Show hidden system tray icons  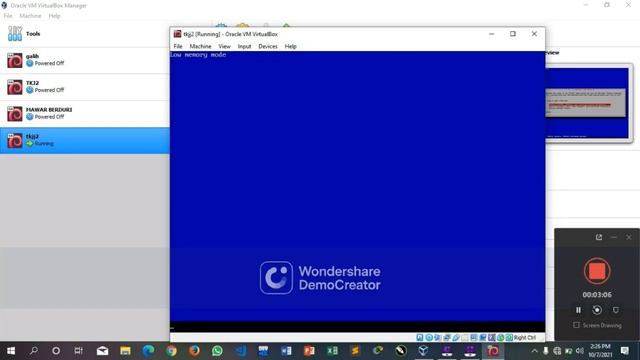(534, 351)
